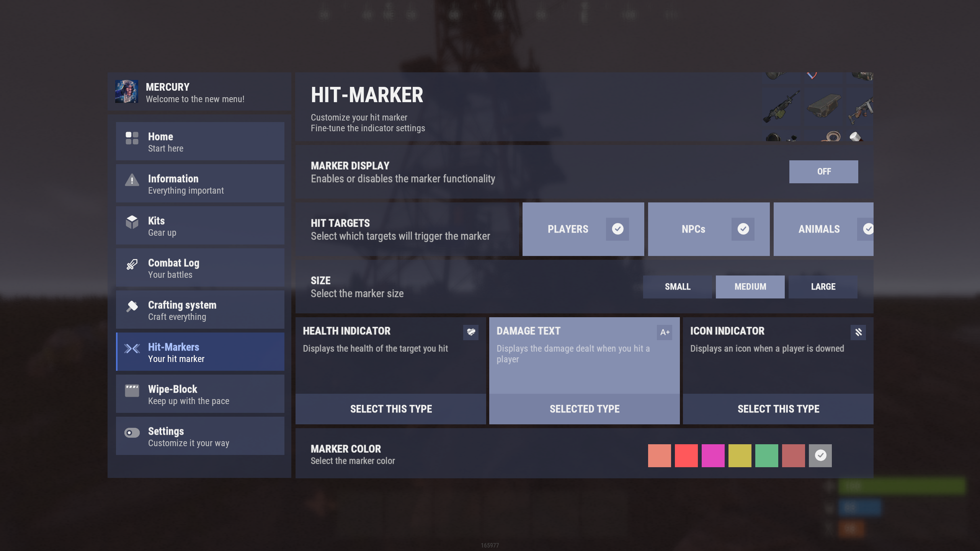The width and height of the screenshot is (980, 551).
Task: Click the Kits cube icon
Action: 132,222
